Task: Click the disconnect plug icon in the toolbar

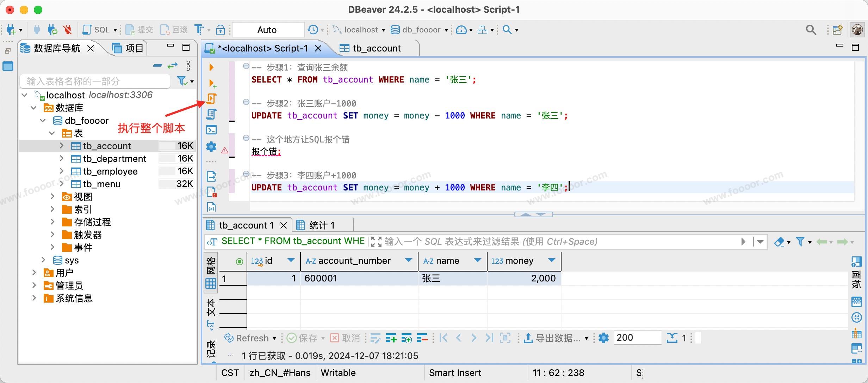Action: click(x=68, y=30)
